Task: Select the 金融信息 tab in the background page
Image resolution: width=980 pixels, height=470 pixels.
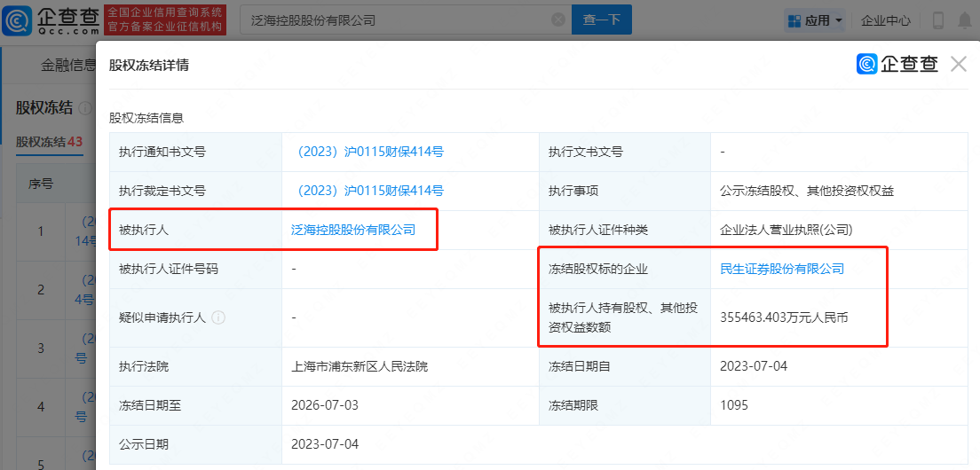Action: click(x=68, y=64)
